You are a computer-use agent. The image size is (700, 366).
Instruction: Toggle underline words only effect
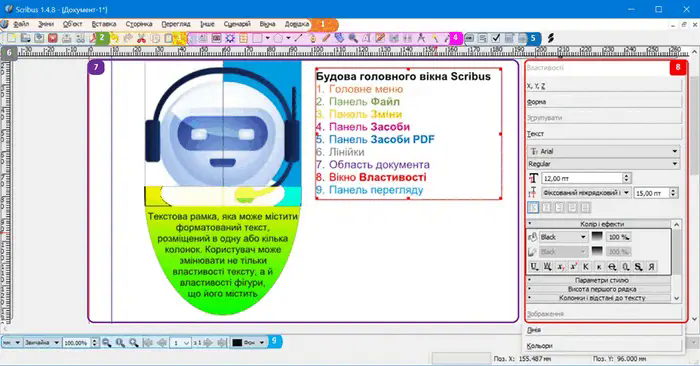pyautogui.click(x=547, y=266)
